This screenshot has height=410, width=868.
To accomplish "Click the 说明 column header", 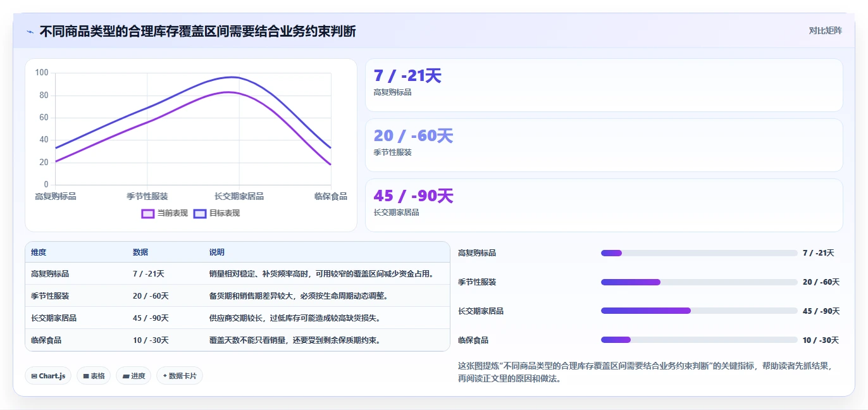I will (x=217, y=252).
